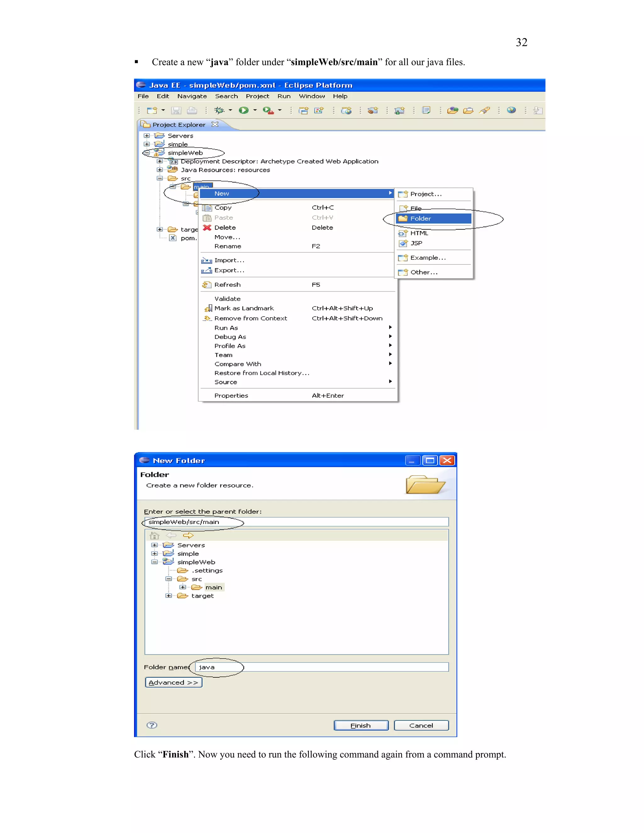
Task: Click the Delete red X icon
Action: point(207,228)
